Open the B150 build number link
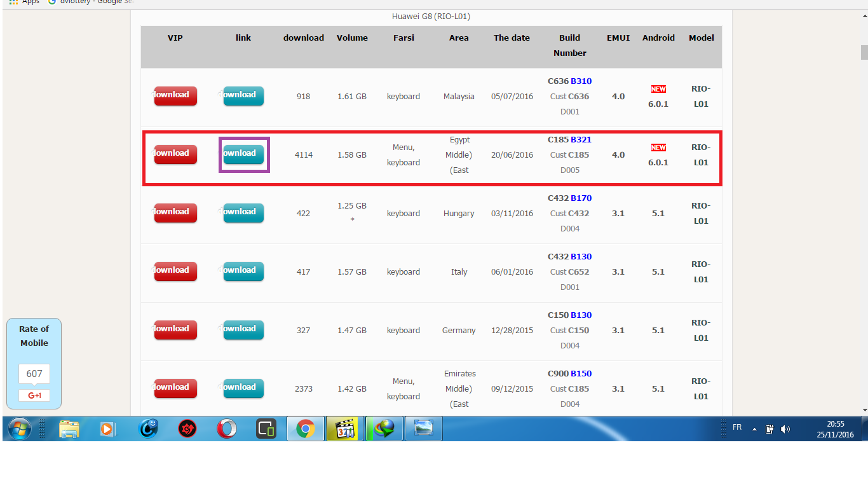This screenshot has height=501, width=868. 581,373
